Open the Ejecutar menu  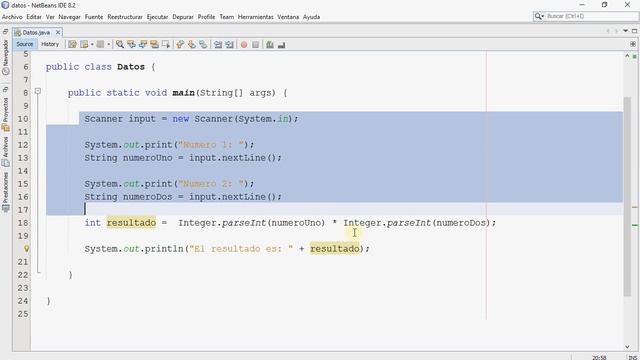157,17
